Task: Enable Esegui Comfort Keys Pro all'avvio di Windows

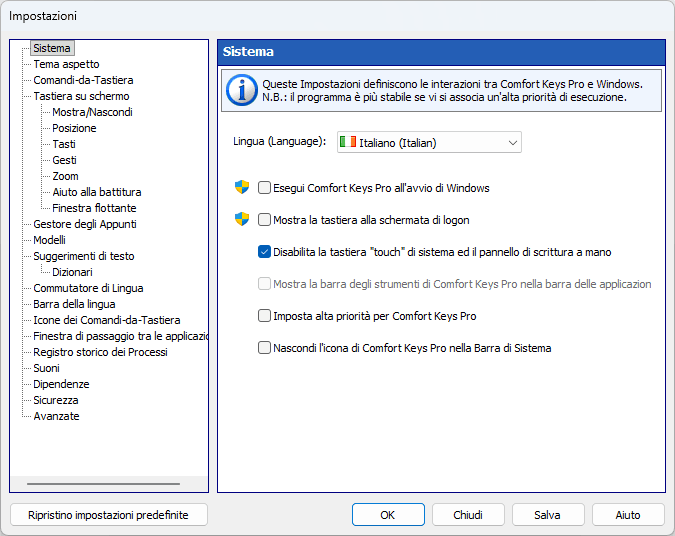Action: (264, 188)
